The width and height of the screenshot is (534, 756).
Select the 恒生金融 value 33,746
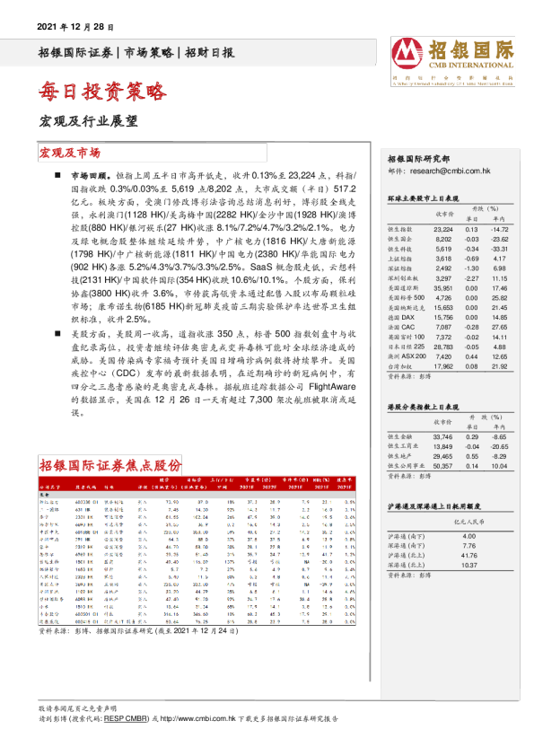(443, 437)
